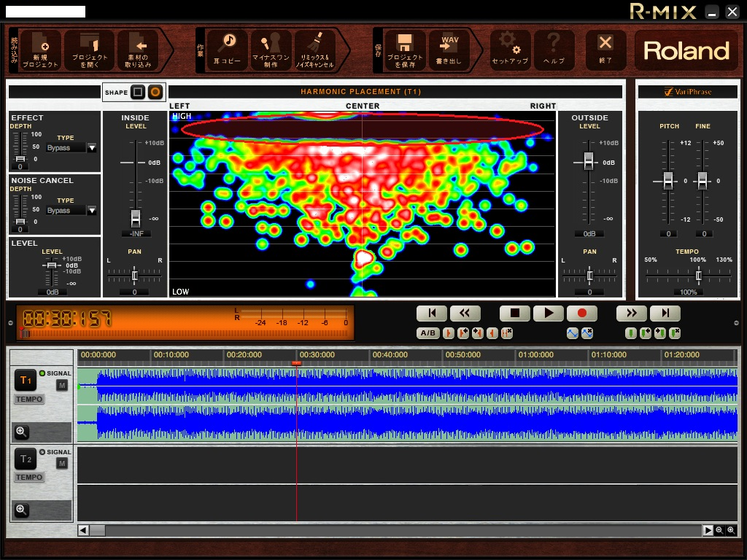Select the circle SHAPE option
Image resolution: width=747 pixels, height=560 pixels.
[155, 92]
